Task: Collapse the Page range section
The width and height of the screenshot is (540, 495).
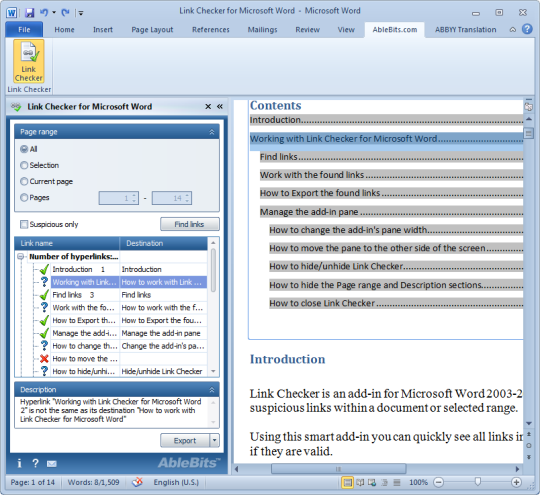Action: pyautogui.click(x=212, y=132)
